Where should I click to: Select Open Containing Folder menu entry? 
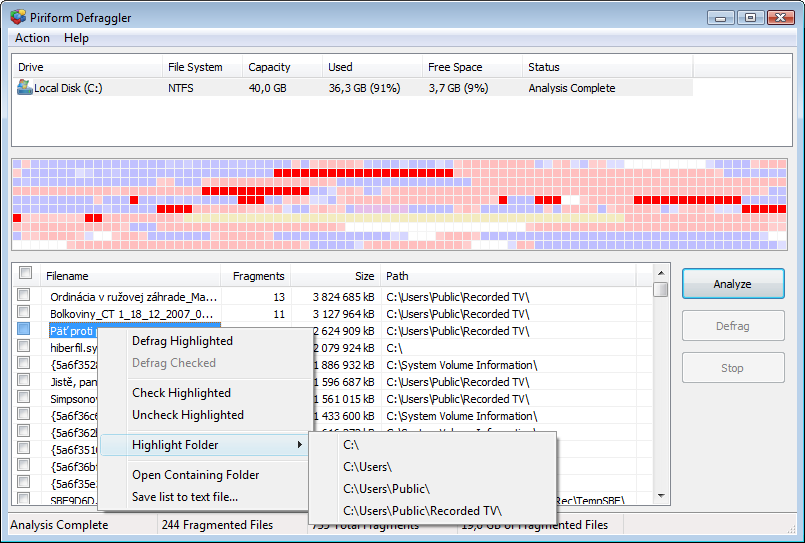click(x=196, y=475)
